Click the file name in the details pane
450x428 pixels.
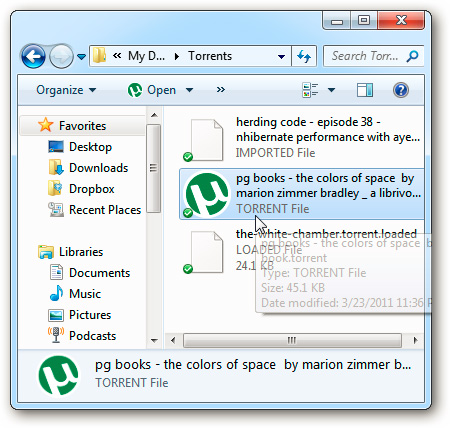(x=253, y=365)
